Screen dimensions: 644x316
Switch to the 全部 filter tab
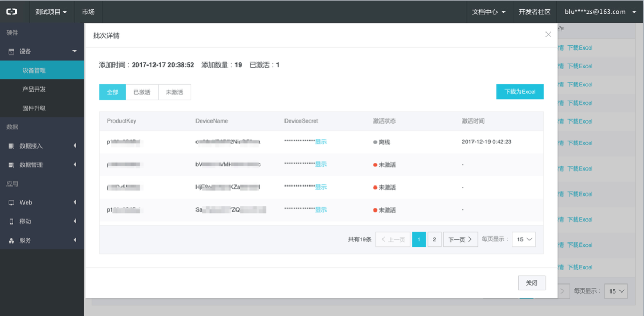[x=112, y=92]
